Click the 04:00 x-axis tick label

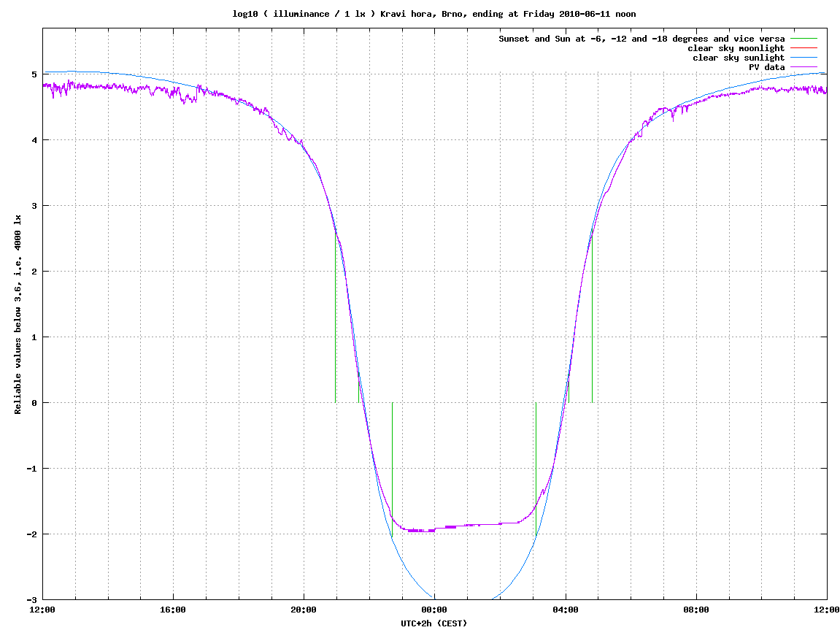pyautogui.click(x=565, y=610)
